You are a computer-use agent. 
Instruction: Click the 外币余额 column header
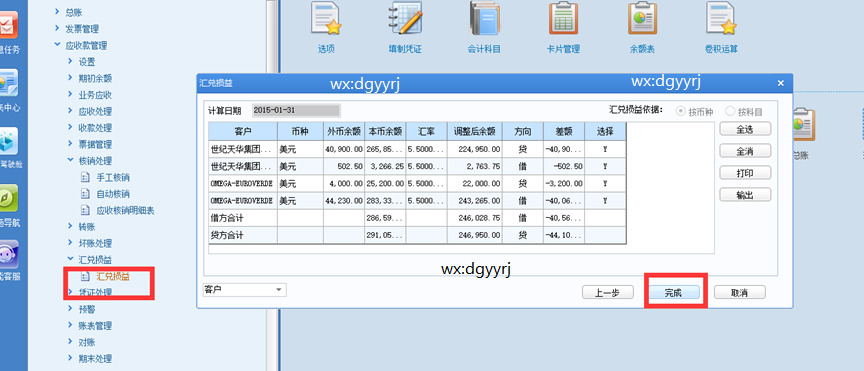pos(344,131)
